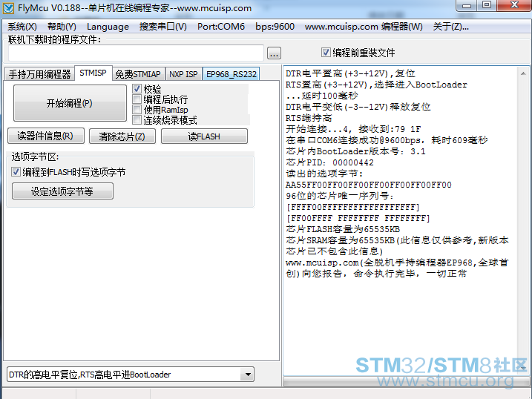Screen dimensions: 532x399
Task: Open the bps:9600 baud rate menu
Action: pos(275,27)
